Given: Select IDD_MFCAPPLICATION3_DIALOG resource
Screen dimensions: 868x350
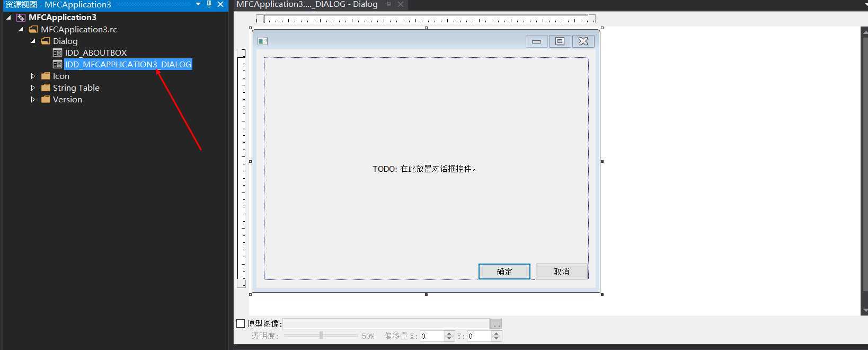Looking at the screenshot, I should point(128,65).
